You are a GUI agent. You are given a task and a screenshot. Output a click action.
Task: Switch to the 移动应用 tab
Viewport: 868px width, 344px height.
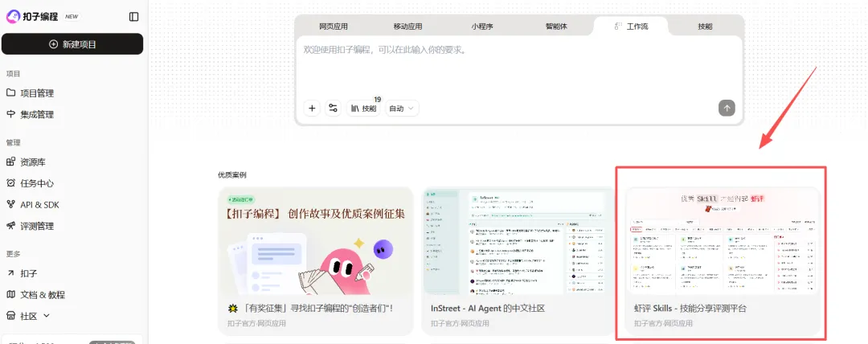(408, 27)
